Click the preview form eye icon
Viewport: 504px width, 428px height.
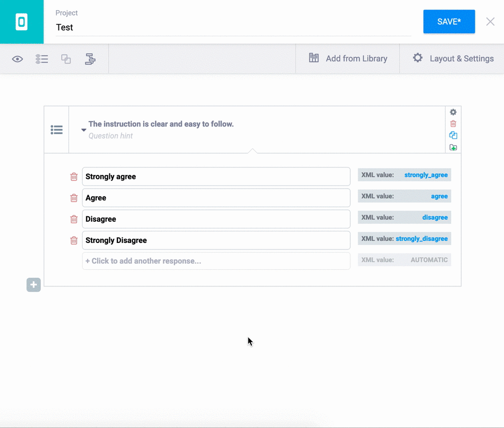click(x=18, y=59)
